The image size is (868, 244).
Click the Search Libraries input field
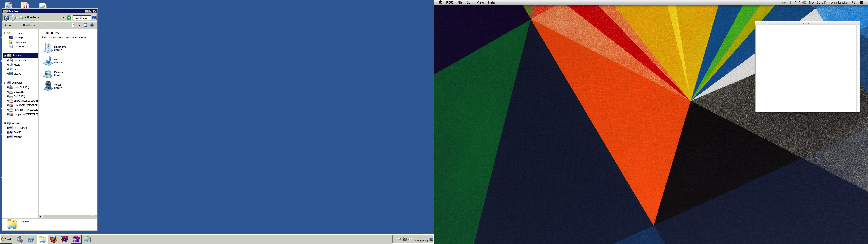coord(82,18)
